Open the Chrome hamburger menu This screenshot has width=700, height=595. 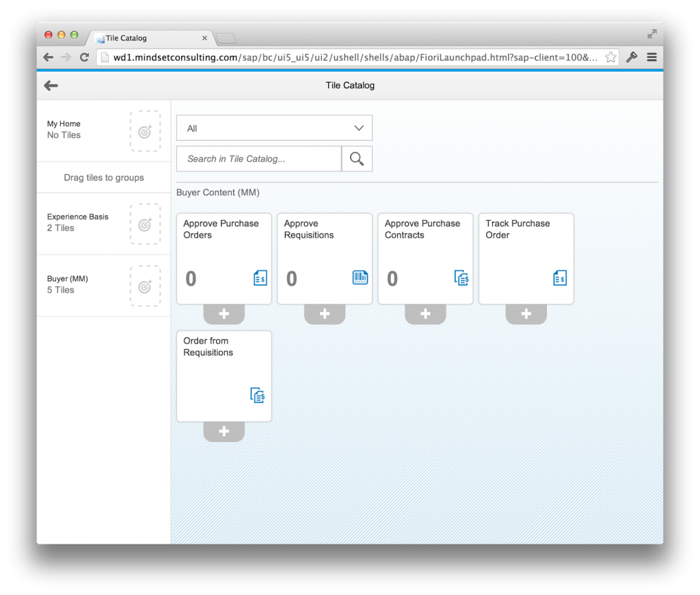click(x=651, y=57)
